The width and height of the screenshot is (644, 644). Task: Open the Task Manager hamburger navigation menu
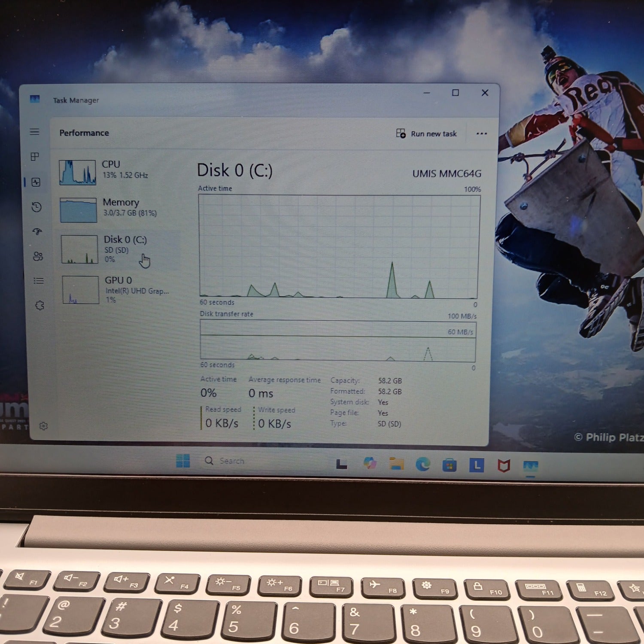tap(35, 132)
